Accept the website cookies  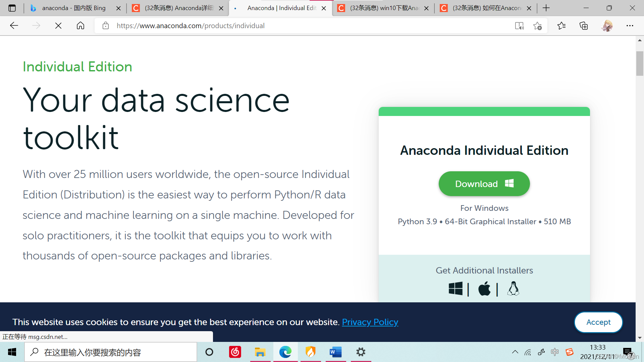[598, 322]
